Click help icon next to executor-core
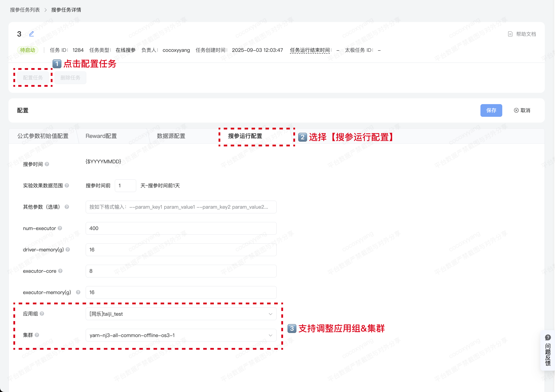The width and height of the screenshot is (555, 392). point(61,271)
